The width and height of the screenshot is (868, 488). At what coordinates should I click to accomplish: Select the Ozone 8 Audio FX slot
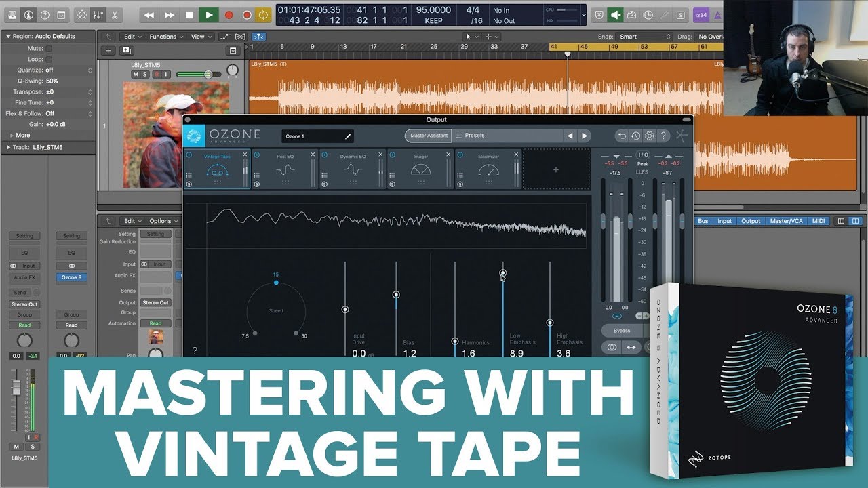click(x=71, y=277)
